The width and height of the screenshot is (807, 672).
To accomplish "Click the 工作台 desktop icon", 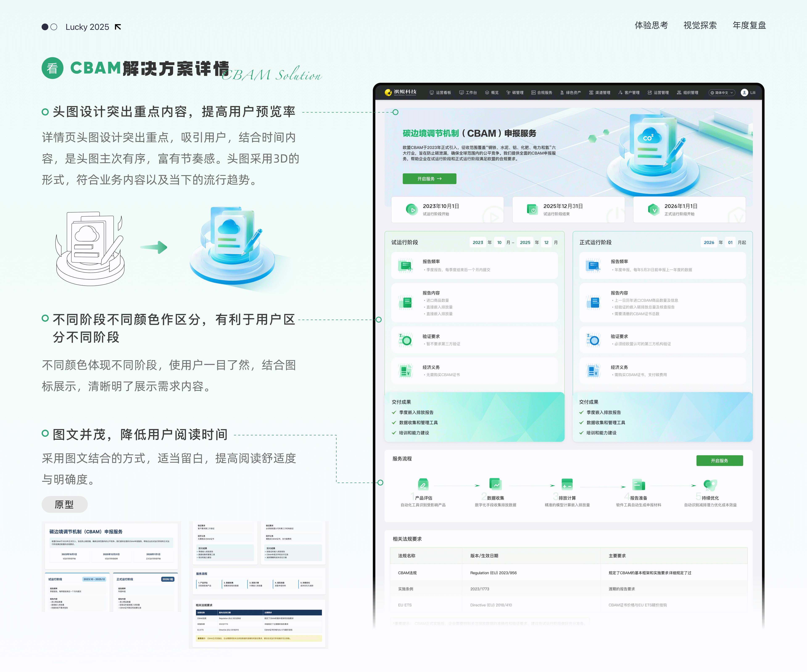I will click(x=461, y=93).
